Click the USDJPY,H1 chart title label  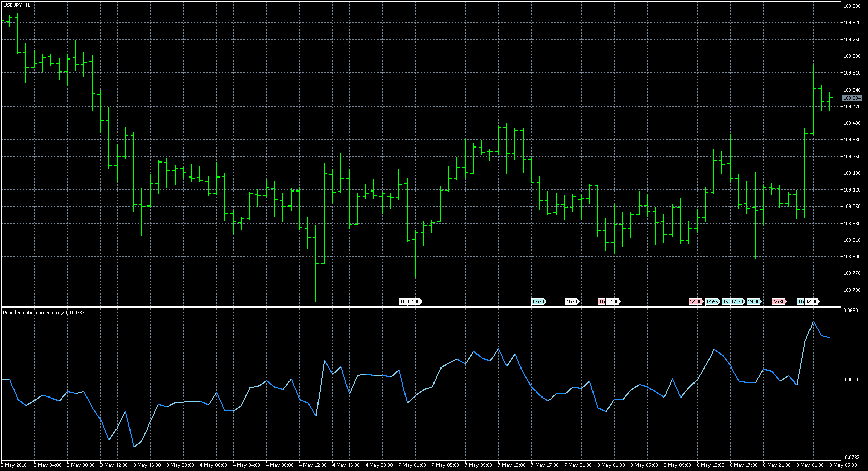click(x=16, y=5)
